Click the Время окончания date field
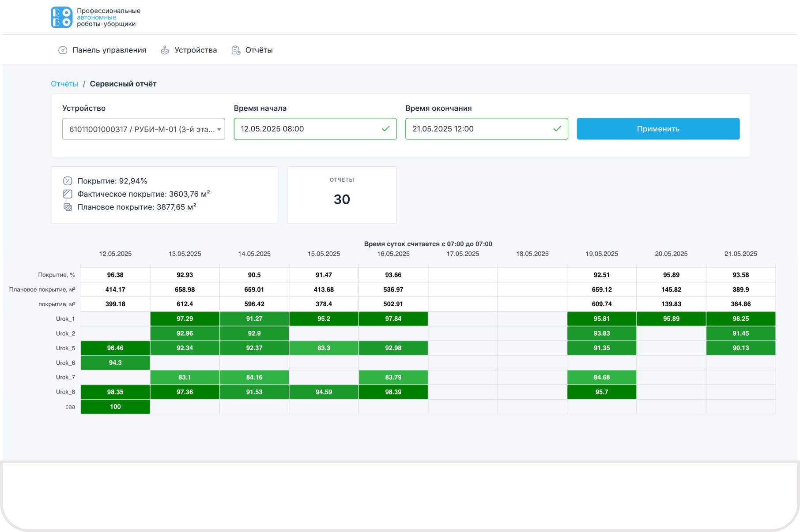800x532 pixels. [x=487, y=129]
